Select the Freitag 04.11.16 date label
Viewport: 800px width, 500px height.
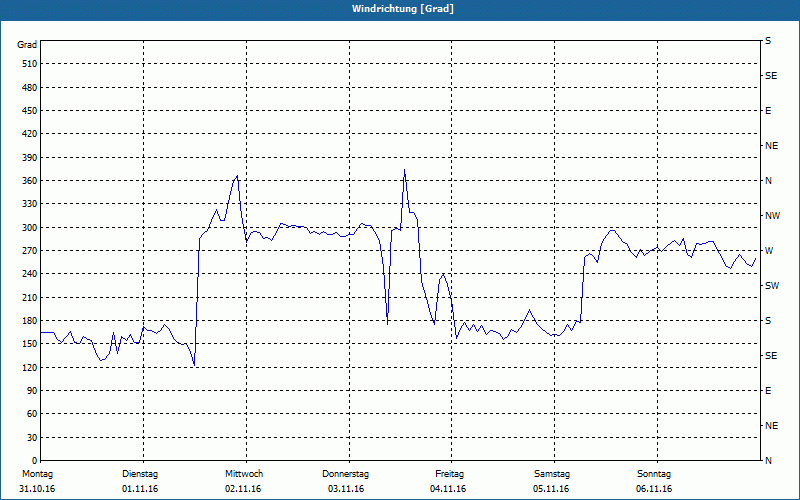coord(448,481)
